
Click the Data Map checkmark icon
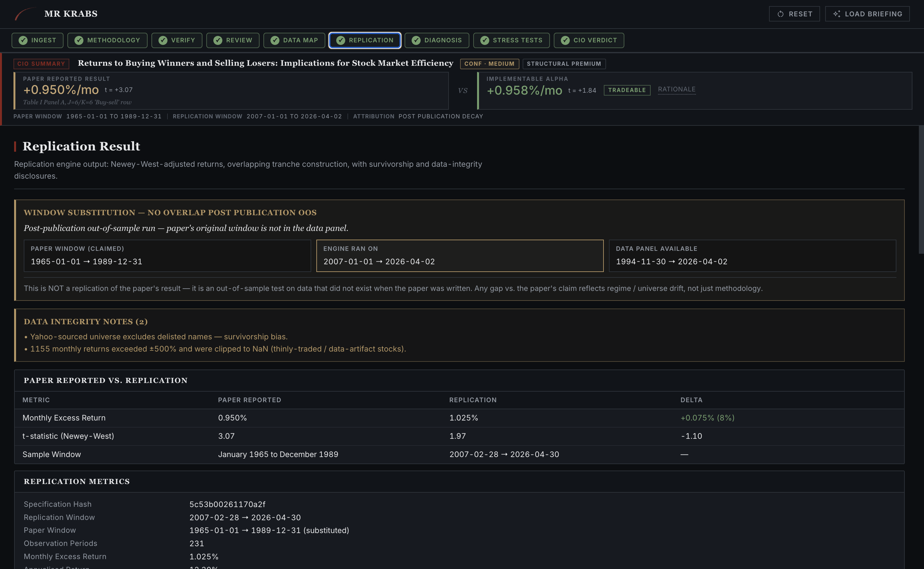pos(275,40)
